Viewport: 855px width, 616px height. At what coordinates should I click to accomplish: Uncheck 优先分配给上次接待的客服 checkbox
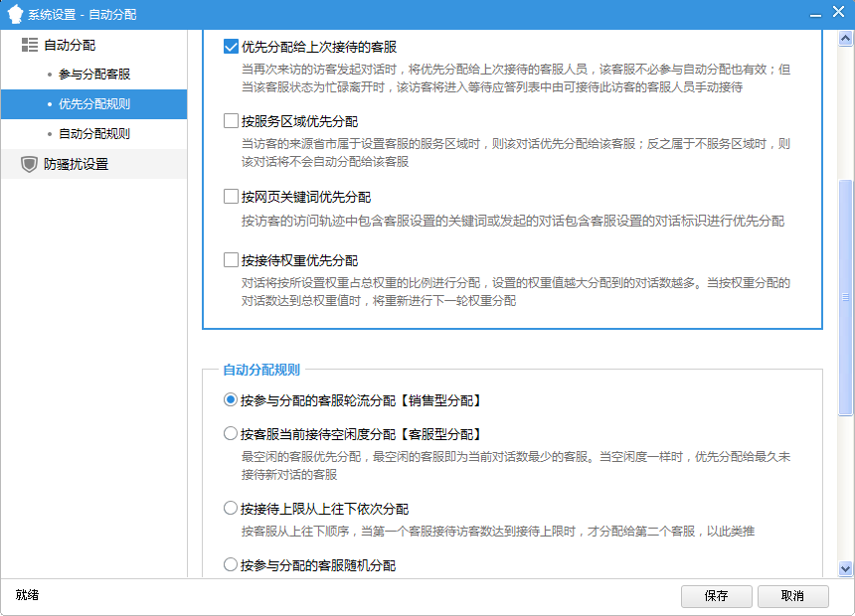click(232, 47)
